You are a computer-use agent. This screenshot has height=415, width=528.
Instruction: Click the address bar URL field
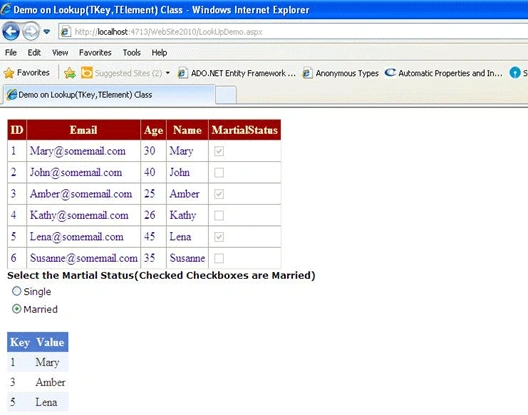[x=293, y=32]
